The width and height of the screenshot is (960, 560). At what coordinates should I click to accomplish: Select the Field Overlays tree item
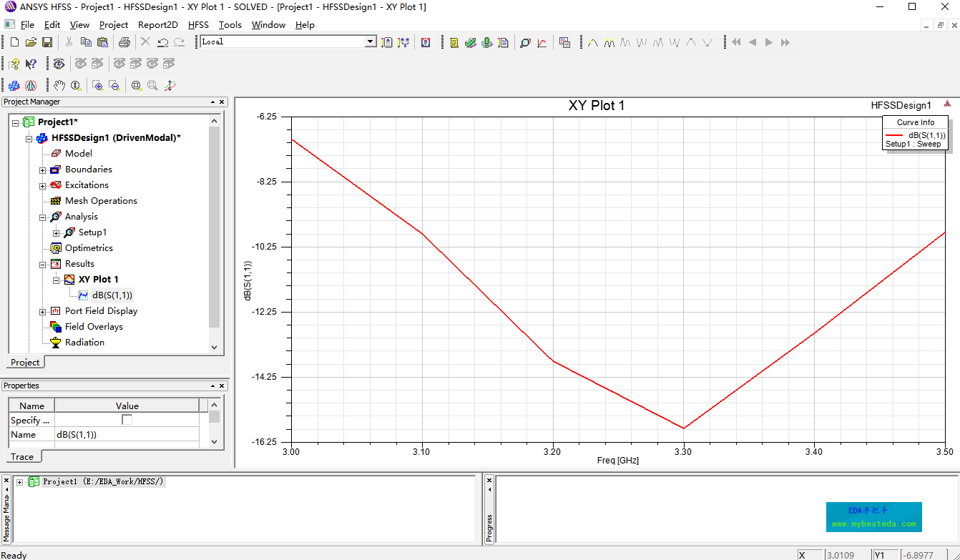94,327
